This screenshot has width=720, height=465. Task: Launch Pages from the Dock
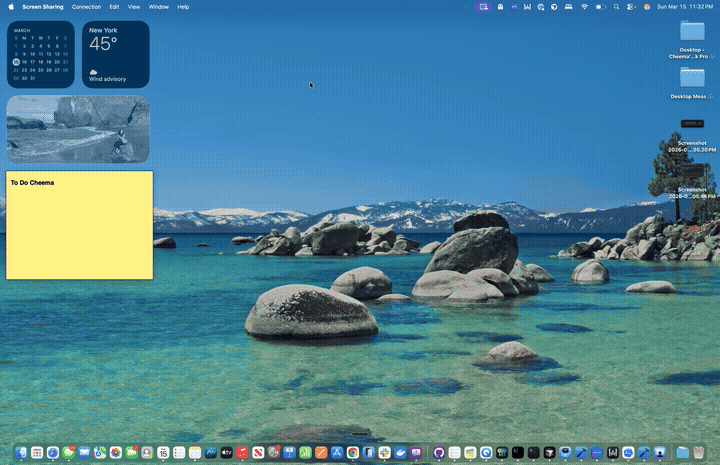coord(321,453)
